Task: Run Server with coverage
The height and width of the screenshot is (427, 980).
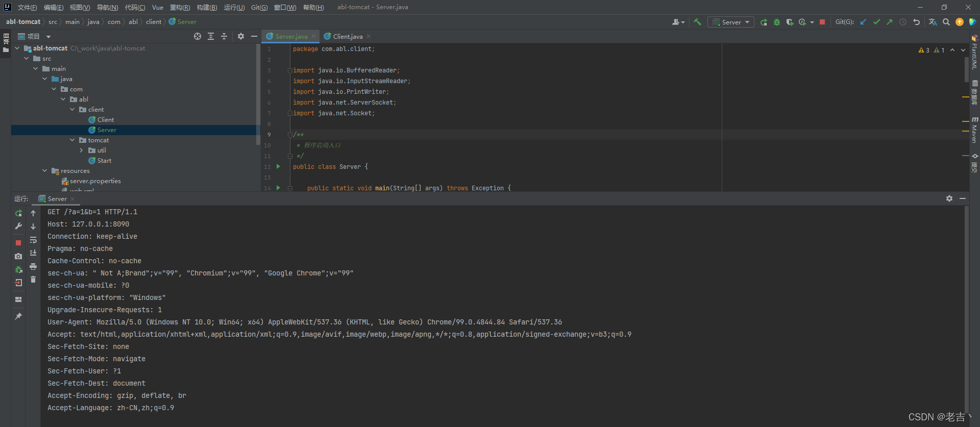Action: (x=790, y=22)
